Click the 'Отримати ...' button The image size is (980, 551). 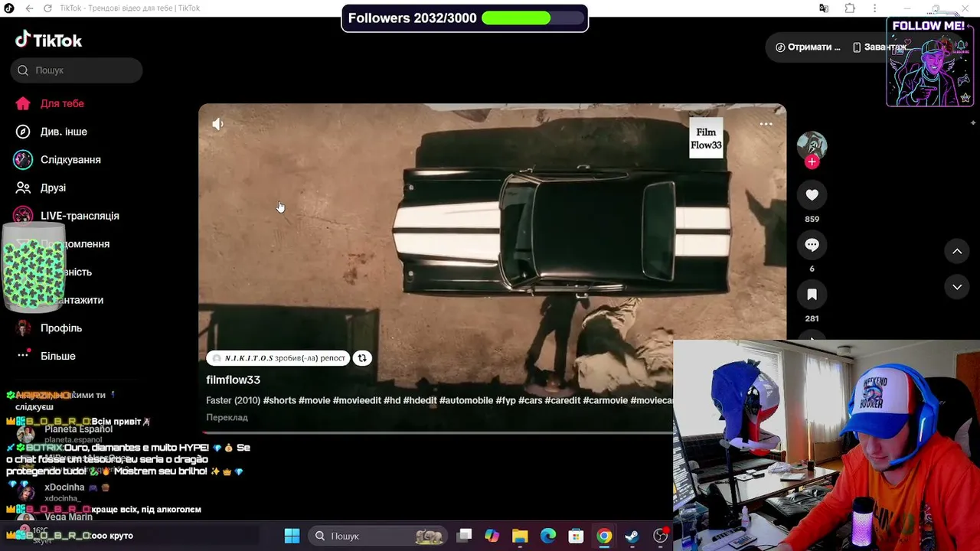(x=808, y=47)
